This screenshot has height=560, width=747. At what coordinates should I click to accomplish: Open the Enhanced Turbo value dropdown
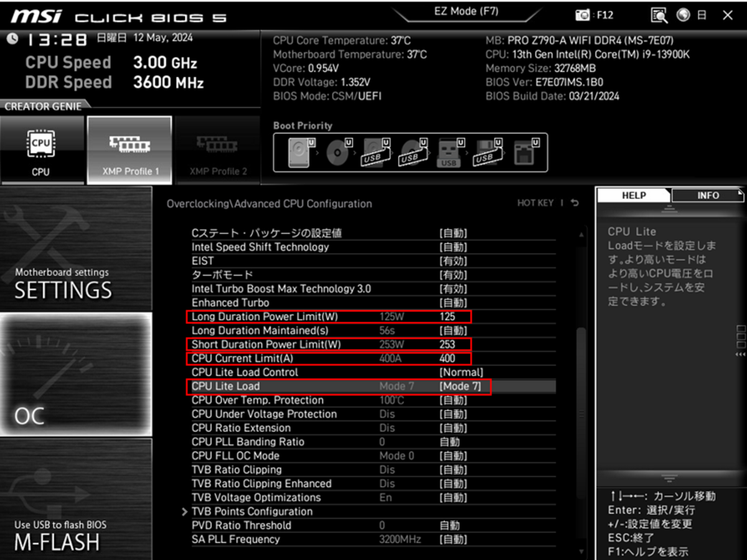click(x=453, y=303)
